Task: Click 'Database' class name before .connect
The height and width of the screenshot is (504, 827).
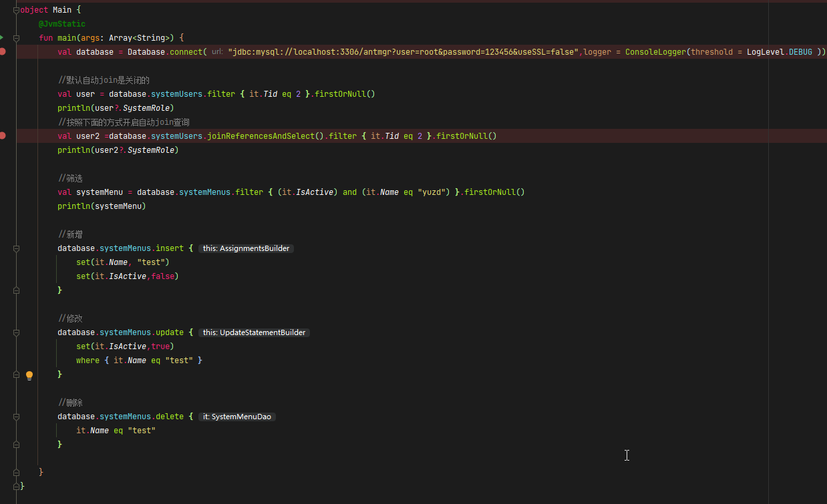Action: pyautogui.click(x=146, y=52)
